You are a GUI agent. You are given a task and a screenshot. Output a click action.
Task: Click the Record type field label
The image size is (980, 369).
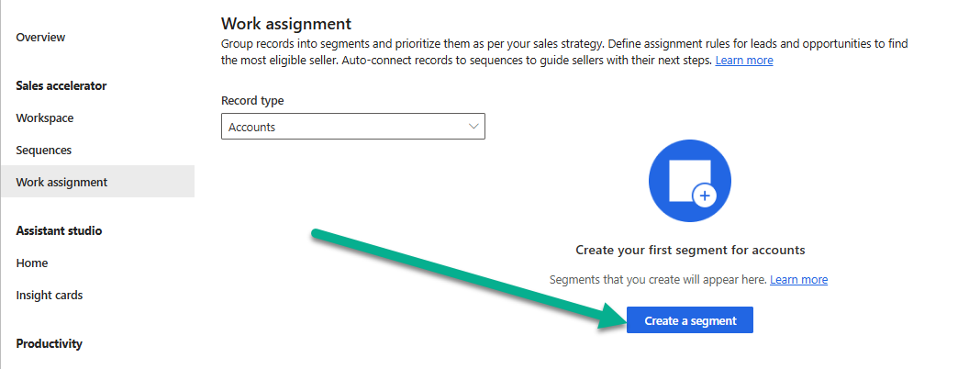pyautogui.click(x=252, y=100)
